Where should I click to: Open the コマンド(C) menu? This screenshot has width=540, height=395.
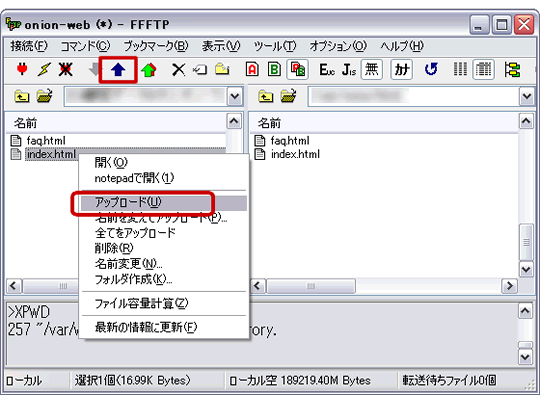point(85,46)
